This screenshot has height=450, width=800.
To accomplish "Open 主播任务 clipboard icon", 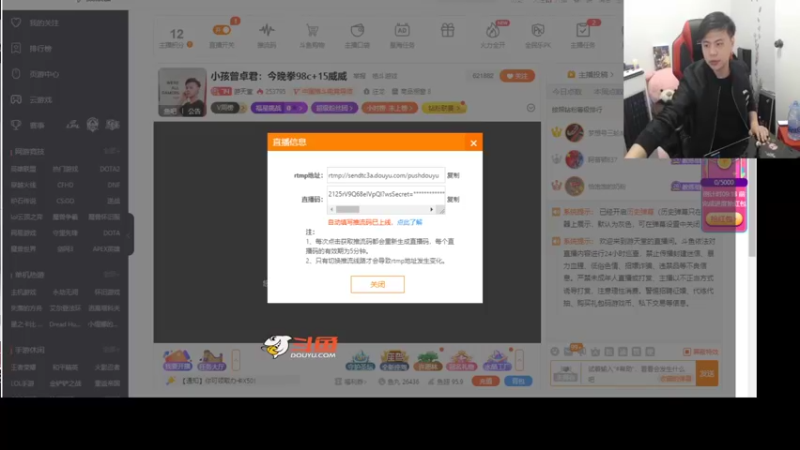I will pyautogui.click(x=583, y=30).
